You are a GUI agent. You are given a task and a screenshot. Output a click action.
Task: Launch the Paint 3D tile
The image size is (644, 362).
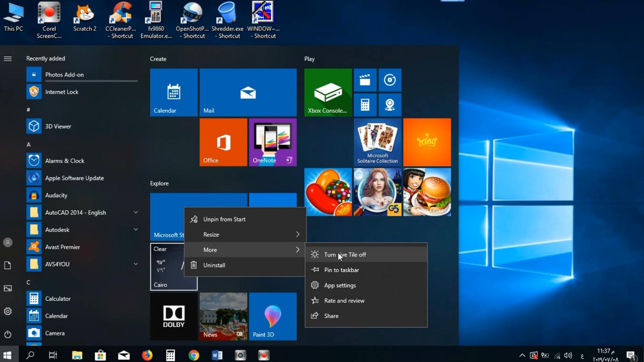[x=273, y=316]
